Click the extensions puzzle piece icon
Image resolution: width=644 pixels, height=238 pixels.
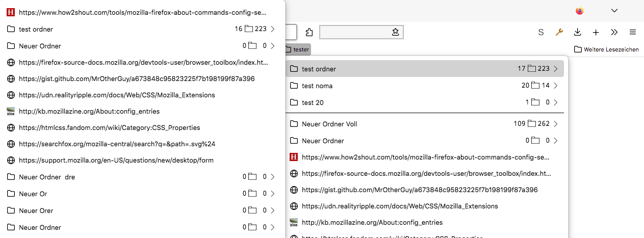[x=309, y=33]
